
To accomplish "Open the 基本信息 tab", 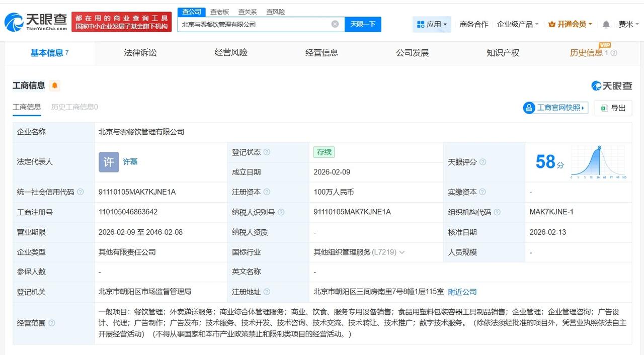I will pos(49,53).
